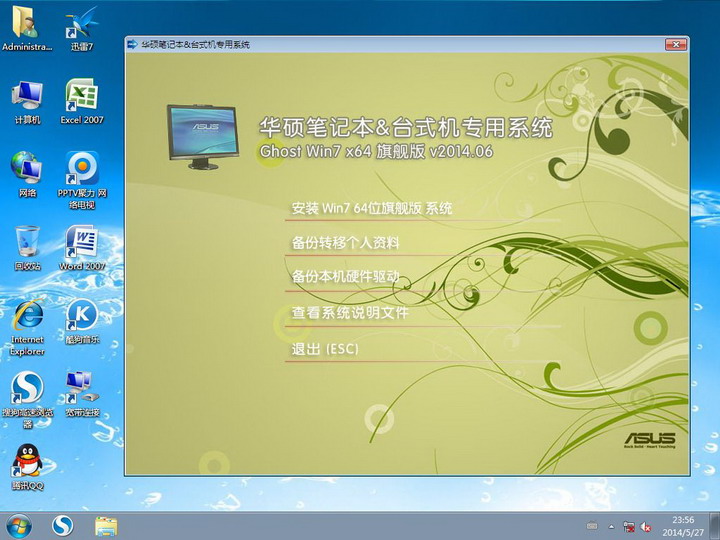Open the 迅雷7 desktop shortcut
The height and width of the screenshot is (540, 720).
click(x=82, y=25)
